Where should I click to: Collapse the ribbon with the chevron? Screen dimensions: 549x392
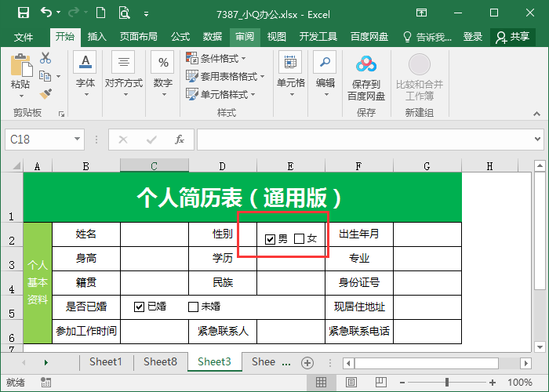click(x=536, y=114)
